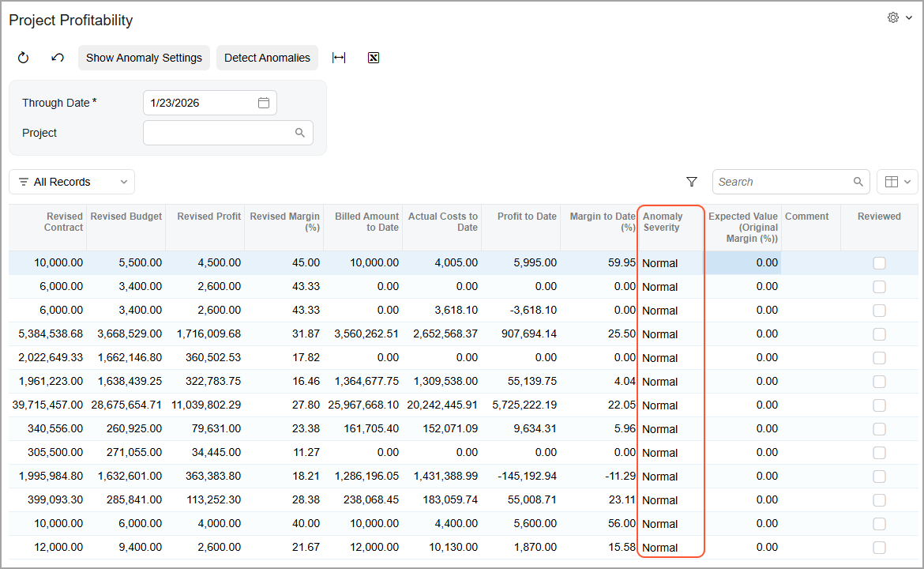This screenshot has width=924, height=569.
Task: Expand chevron next to settings gear
Action: coord(909,17)
